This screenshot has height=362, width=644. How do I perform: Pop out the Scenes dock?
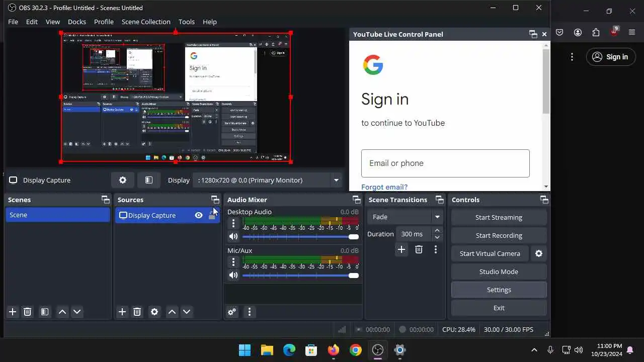click(x=105, y=200)
